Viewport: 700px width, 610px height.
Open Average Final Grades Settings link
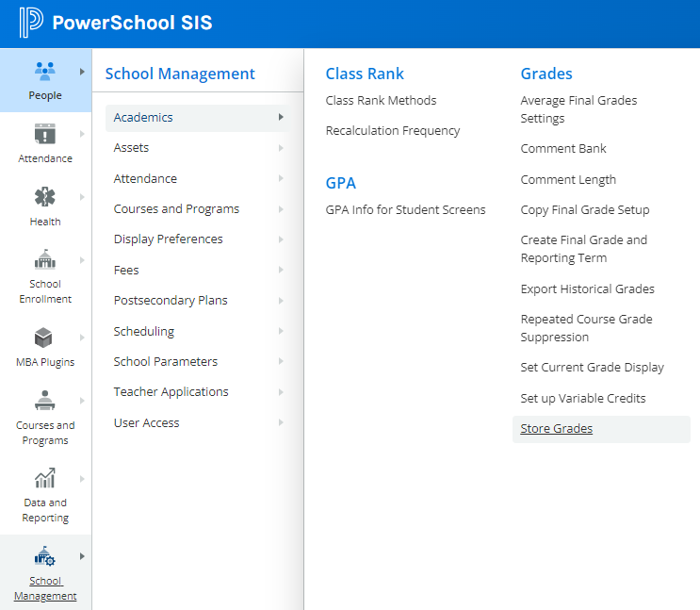(578, 109)
